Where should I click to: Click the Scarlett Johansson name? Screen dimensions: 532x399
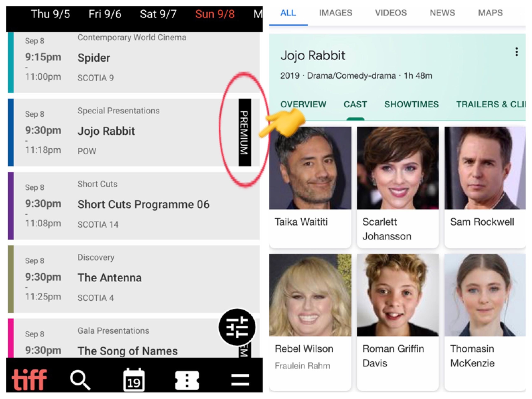point(387,229)
